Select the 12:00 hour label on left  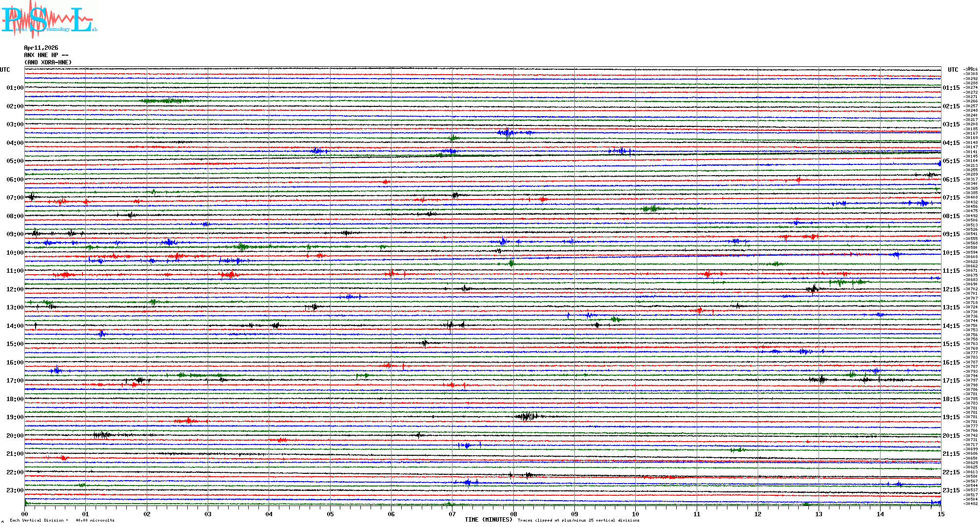tap(15, 289)
